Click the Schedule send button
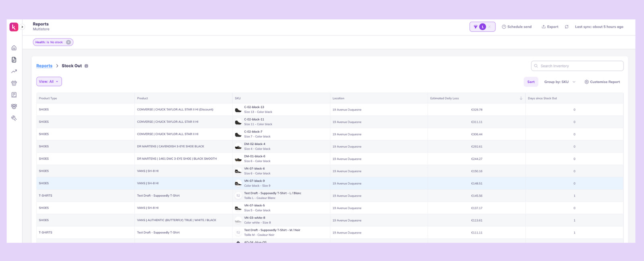The image size is (644, 261). click(516, 27)
